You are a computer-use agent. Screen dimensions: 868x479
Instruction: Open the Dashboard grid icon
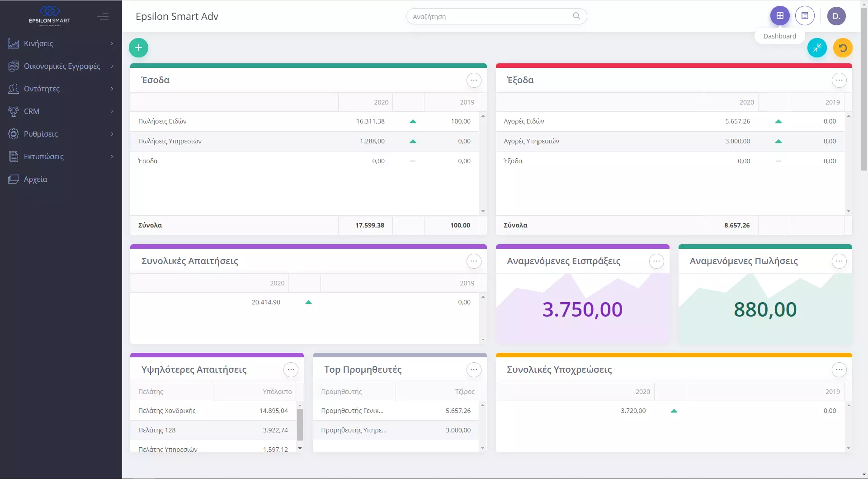780,16
